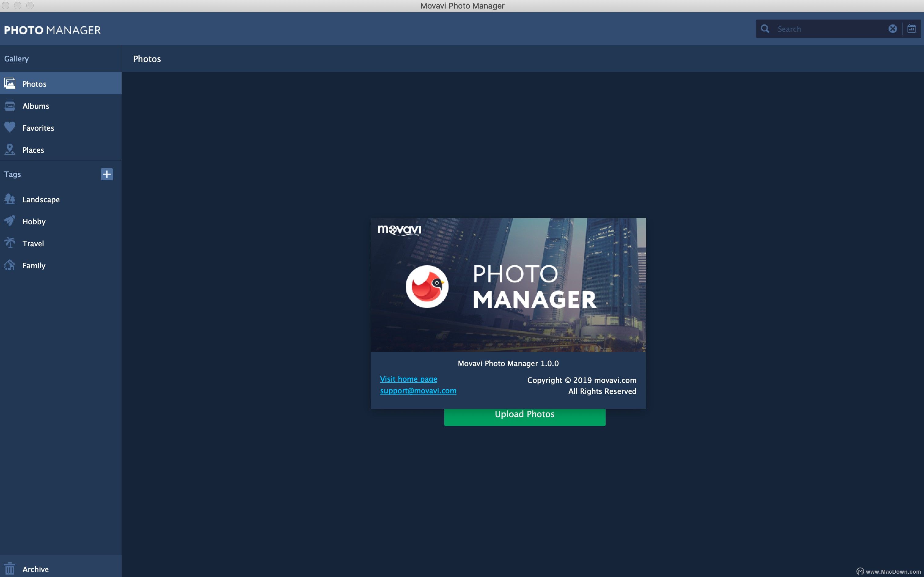The image size is (924, 577).
Task: Close the window with the red button
Action: pyautogui.click(x=6, y=5)
